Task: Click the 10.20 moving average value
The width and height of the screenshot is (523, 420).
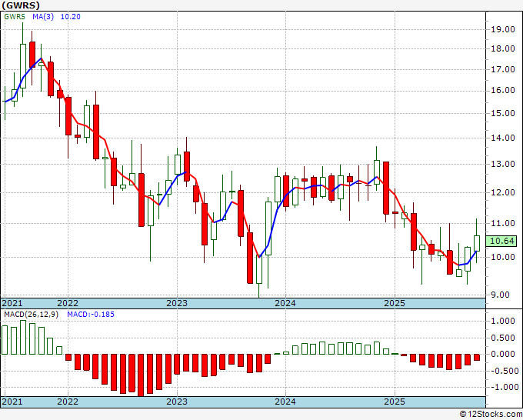Action: pos(71,17)
